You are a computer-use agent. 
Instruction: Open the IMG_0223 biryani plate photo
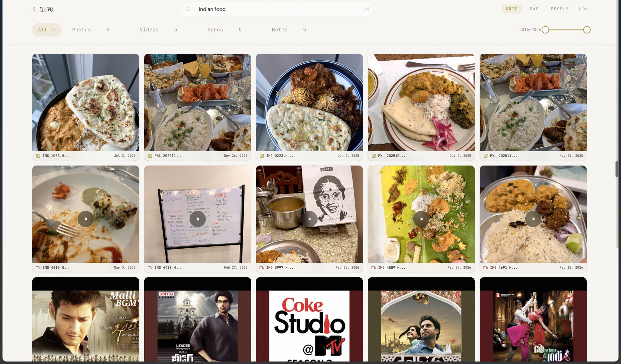[x=310, y=102]
